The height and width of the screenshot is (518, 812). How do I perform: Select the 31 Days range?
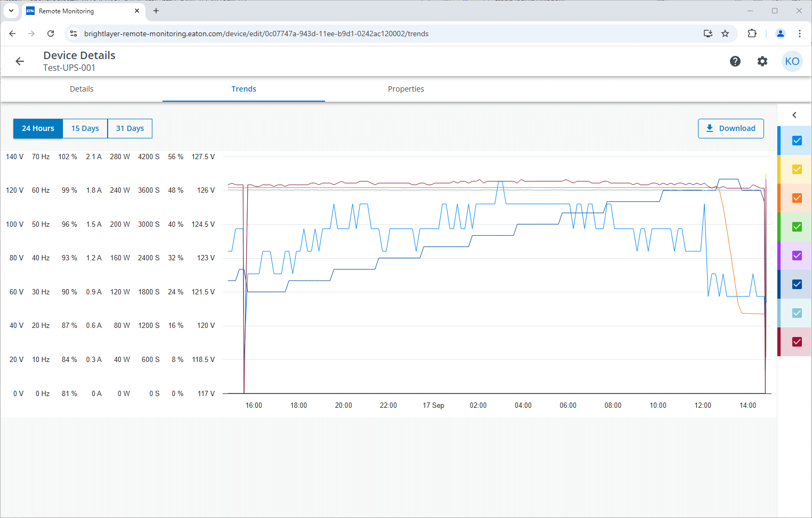click(130, 128)
